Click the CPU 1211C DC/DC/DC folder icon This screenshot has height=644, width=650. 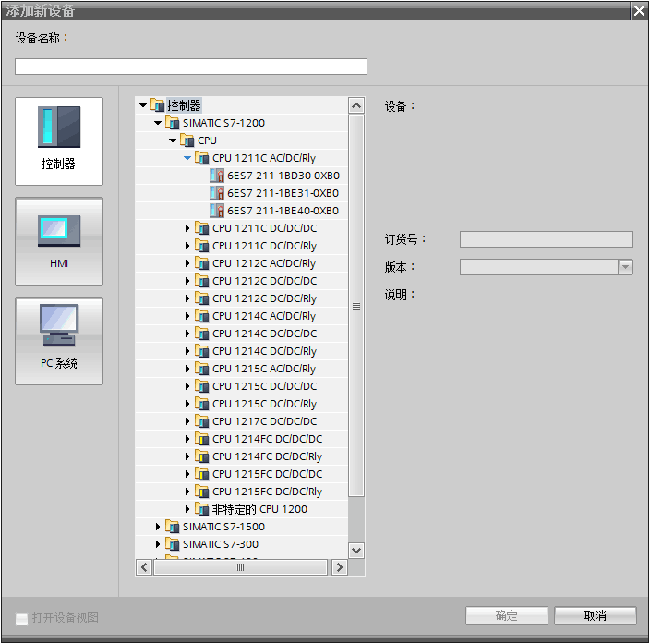coord(202,228)
